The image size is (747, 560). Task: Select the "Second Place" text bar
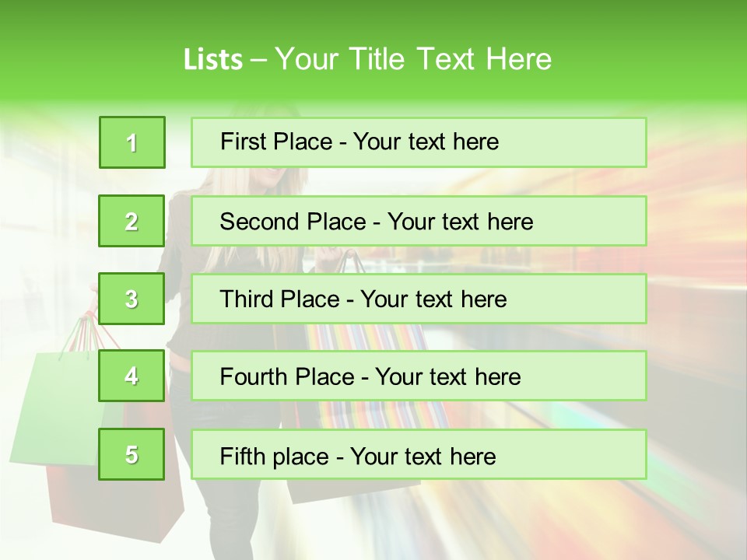pyautogui.click(x=419, y=221)
